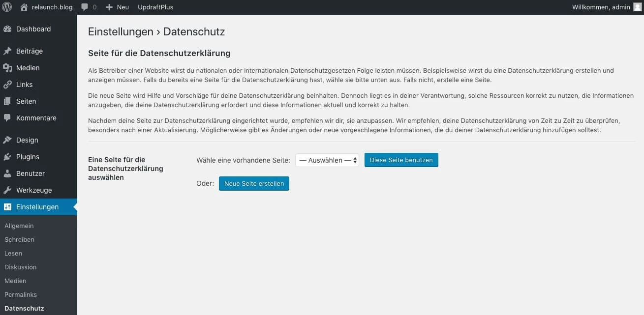Click the Plugins plug icon
644x315 pixels.
7,157
